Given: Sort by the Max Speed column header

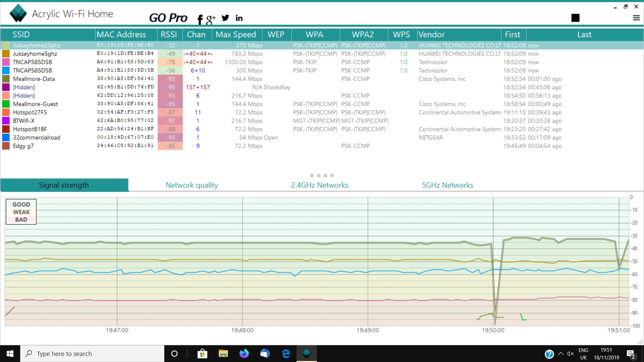Looking at the screenshot, I should tap(236, 35).
